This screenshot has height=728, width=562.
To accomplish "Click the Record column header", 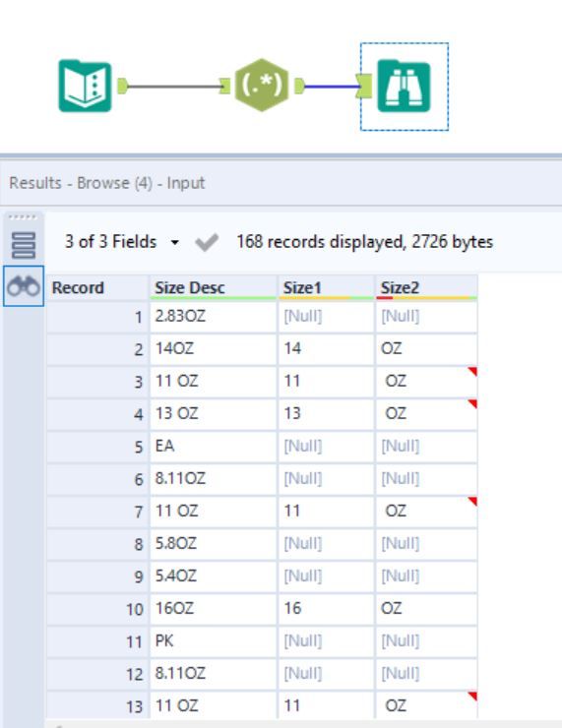I will [97, 288].
